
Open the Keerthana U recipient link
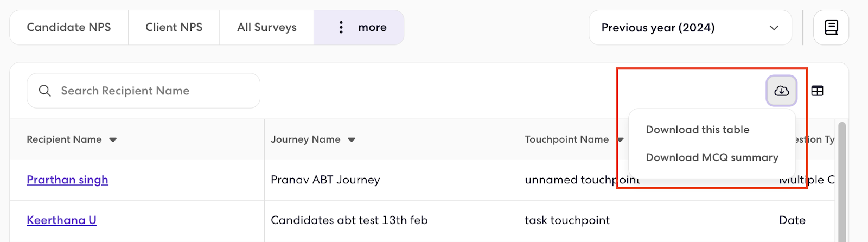(61, 220)
